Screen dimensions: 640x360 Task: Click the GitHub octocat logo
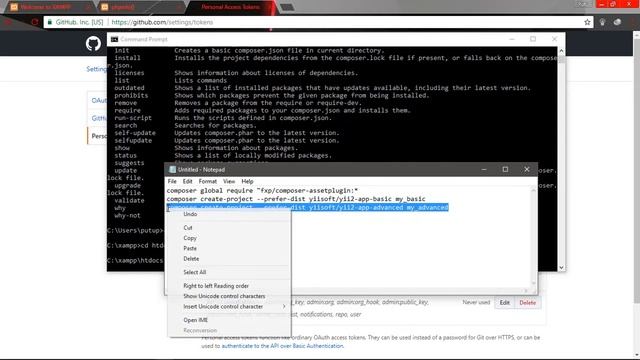93,43
